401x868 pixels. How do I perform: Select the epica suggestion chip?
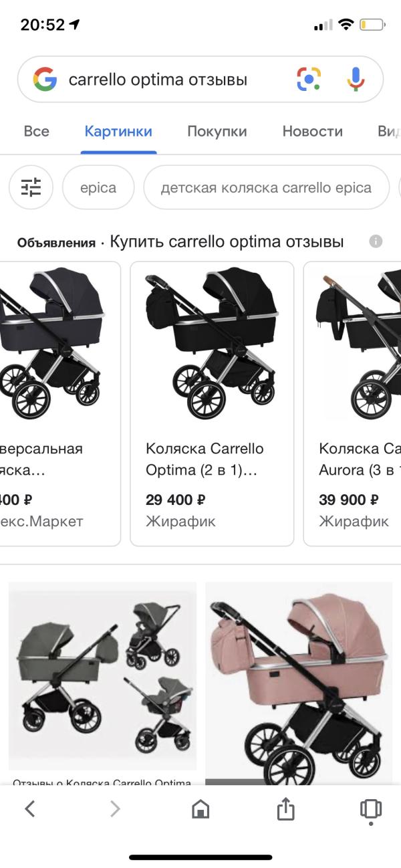(x=98, y=188)
